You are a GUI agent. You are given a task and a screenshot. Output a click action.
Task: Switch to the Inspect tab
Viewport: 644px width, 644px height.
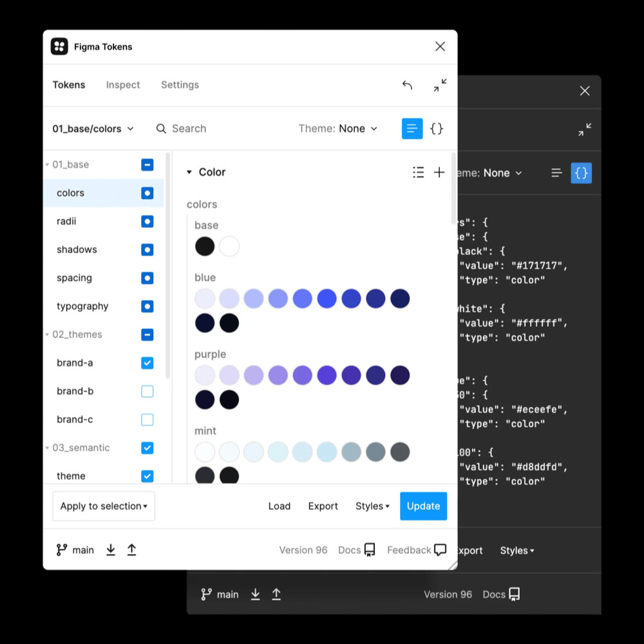[x=123, y=85]
